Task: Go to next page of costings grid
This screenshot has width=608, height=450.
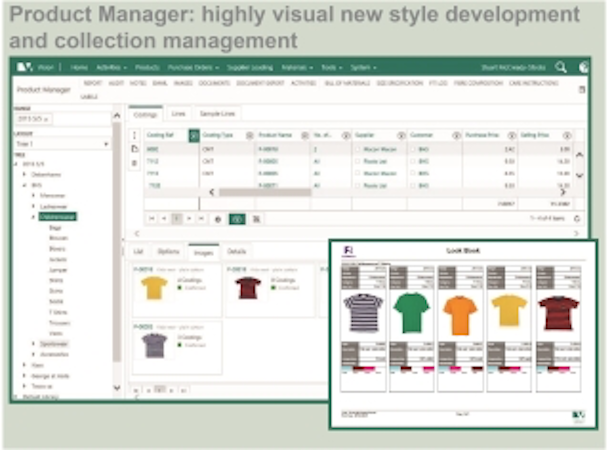Action: point(189,219)
